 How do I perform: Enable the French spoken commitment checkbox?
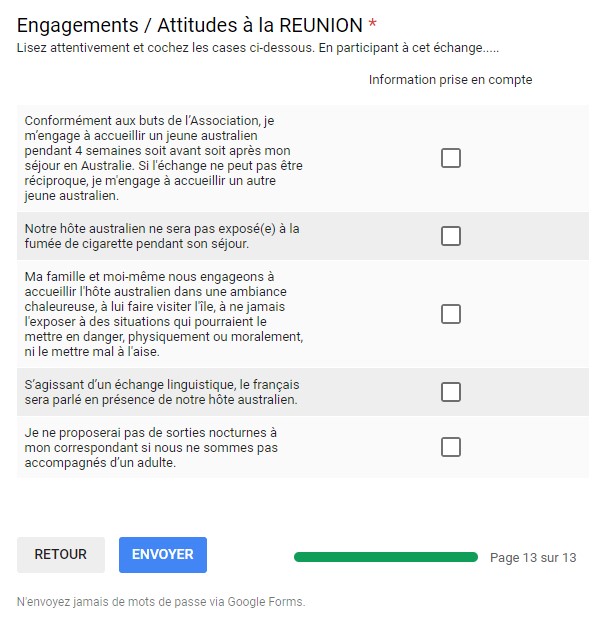[x=451, y=392]
